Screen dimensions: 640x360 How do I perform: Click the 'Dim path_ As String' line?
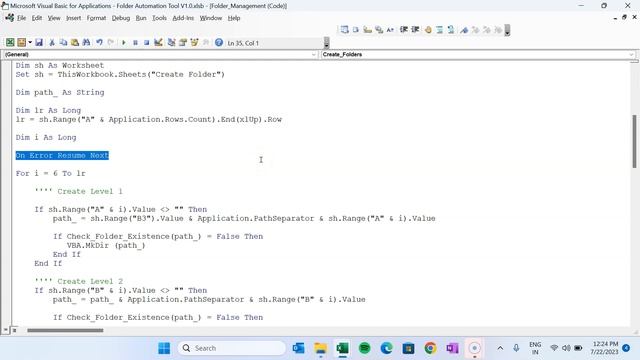[60, 93]
